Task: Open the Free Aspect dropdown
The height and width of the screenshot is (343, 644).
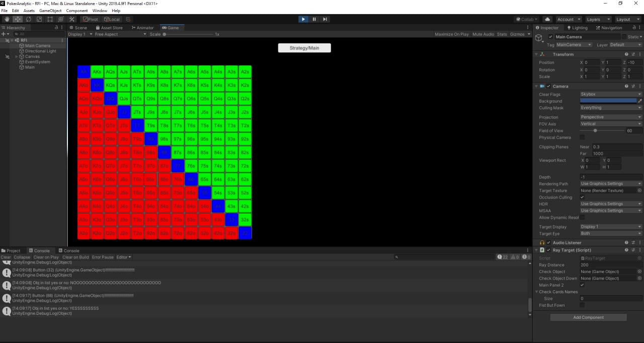Action: tap(120, 34)
